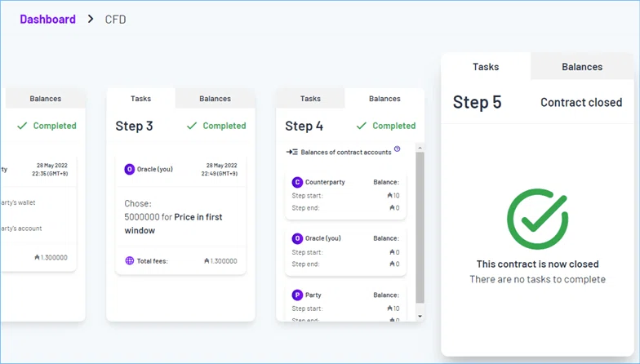Screen dimensions: 640x364
Task: Click the Step 4 scrollbar down arrow
Action: (x=420, y=317)
